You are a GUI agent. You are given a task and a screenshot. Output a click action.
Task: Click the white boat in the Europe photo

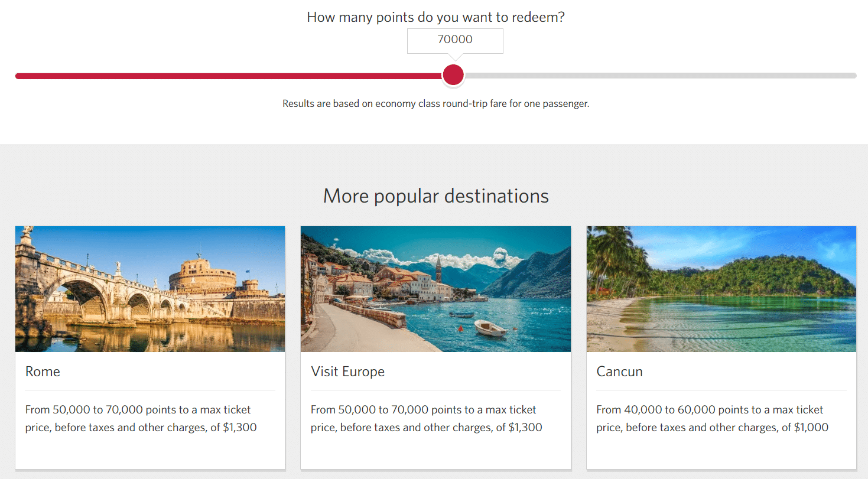pyautogui.click(x=490, y=328)
